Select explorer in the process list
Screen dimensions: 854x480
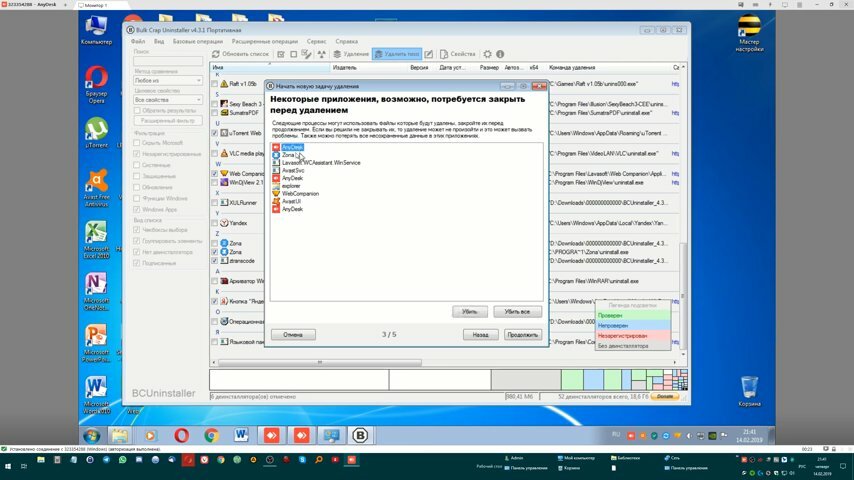[291, 186]
